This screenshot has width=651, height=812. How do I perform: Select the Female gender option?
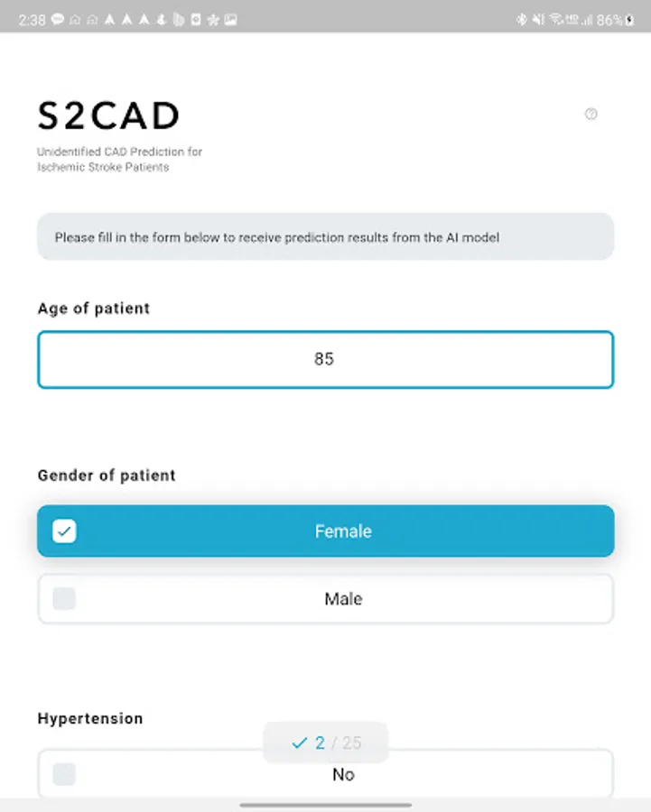pyautogui.click(x=343, y=531)
